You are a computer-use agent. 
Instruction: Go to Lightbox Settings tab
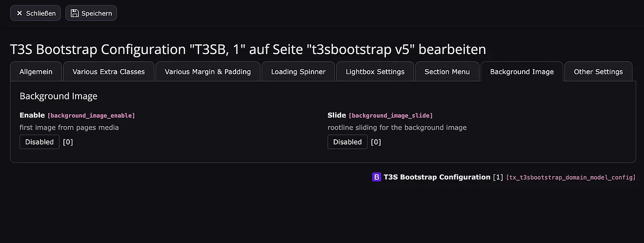pyautogui.click(x=375, y=72)
